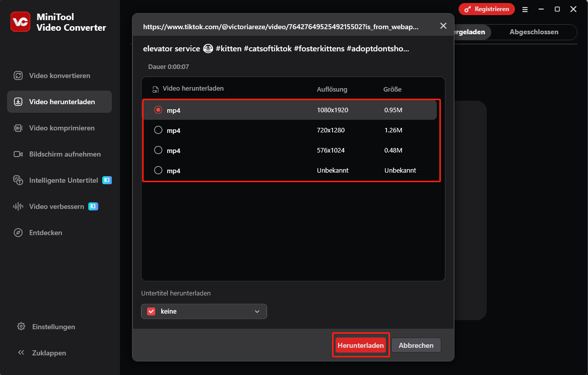Click the KI badge next to Intelligente Untertitel
This screenshot has width=588, height=375.
pos(107,180)
